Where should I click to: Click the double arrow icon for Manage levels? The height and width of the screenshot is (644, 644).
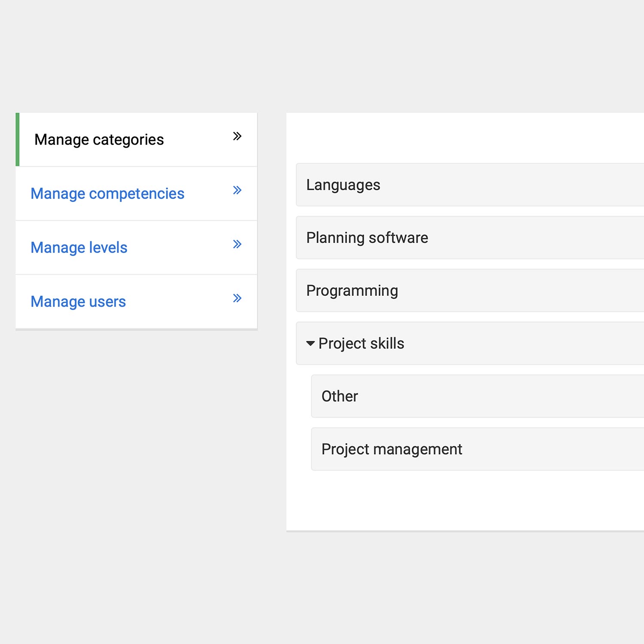(237, 244)
